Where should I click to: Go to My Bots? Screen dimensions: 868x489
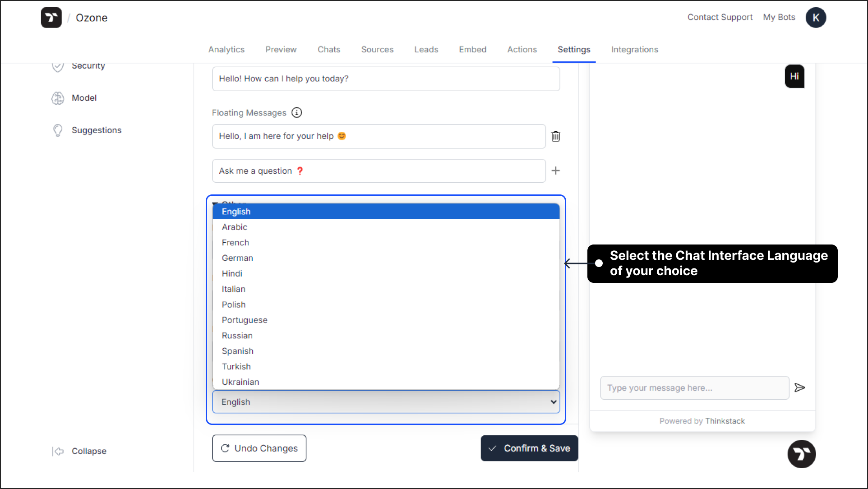pos(779,17)
